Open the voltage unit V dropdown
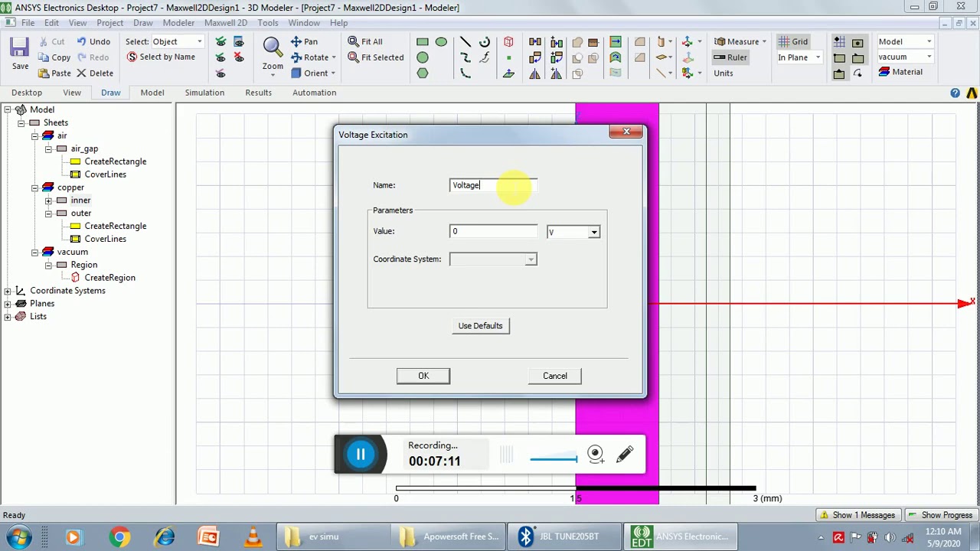Image resolution: width=980 pixels, height=551 pixels. 593,232
